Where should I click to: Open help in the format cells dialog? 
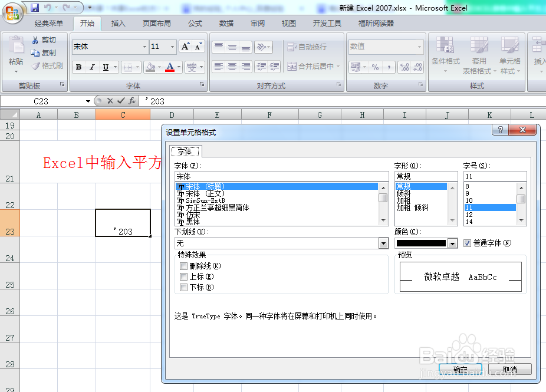pos(501,130)
